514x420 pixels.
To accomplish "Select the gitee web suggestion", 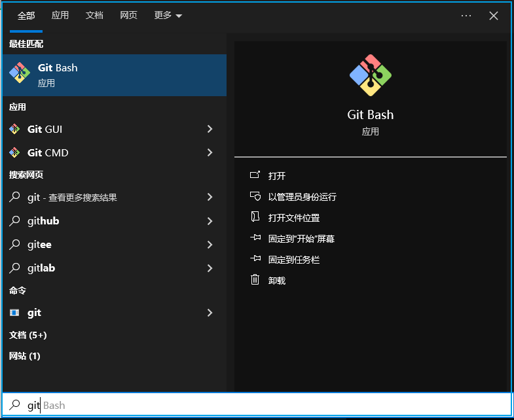I will [x=39, y=245].
